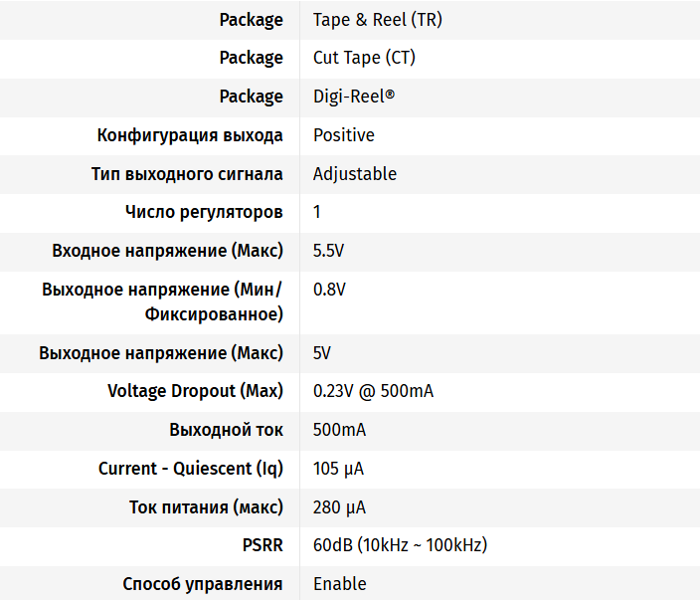Click the "0.8V" minimum output voltage value
Image resolution: width=700 pixels, height=600 pixels.
329,290
